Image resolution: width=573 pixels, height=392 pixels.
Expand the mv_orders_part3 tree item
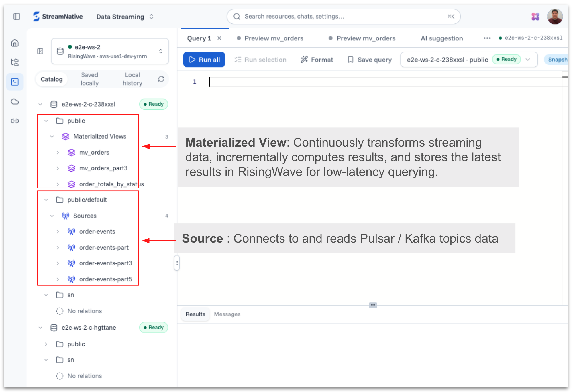click(x=58, y=168)
